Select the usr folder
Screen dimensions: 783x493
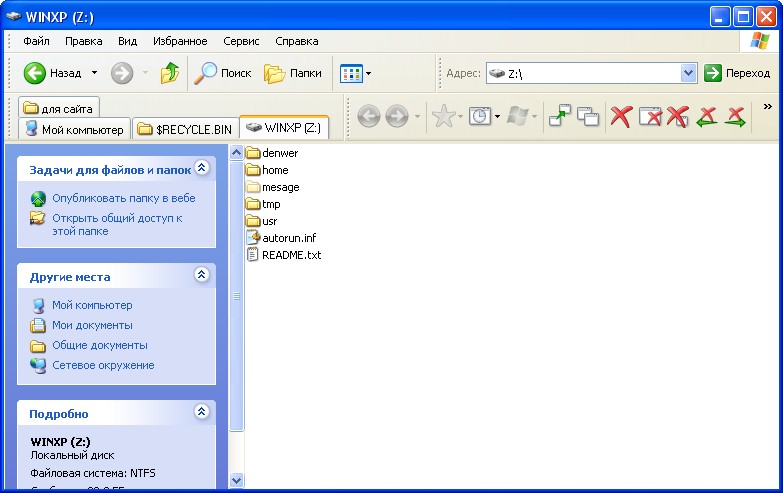point(262,221)
